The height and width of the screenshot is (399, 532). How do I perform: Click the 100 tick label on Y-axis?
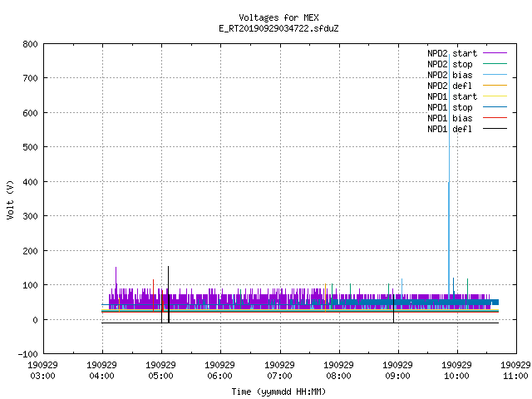30,285
